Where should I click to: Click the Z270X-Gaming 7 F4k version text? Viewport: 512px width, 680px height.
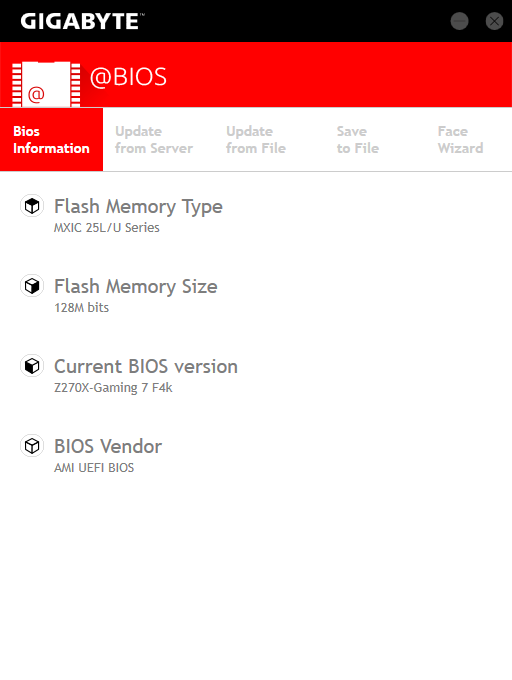tap(113, 388)
